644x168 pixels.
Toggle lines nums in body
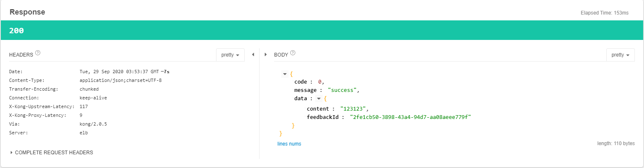point(289,144)
